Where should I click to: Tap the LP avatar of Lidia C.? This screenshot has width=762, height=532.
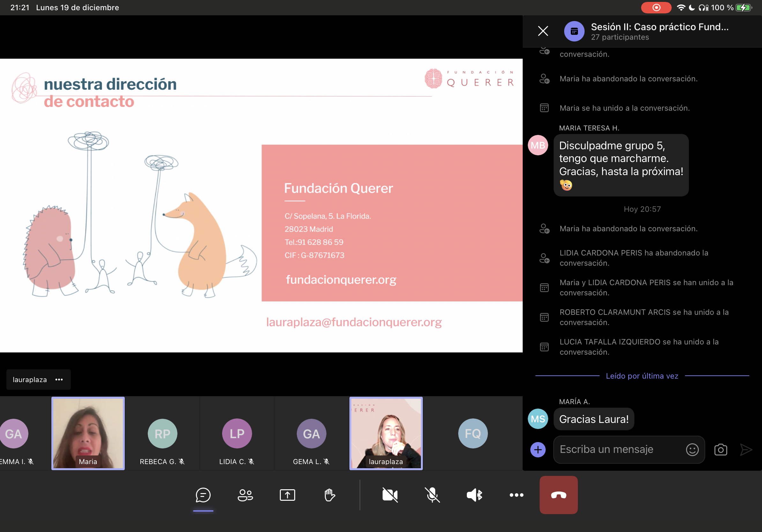click(237, 433)
